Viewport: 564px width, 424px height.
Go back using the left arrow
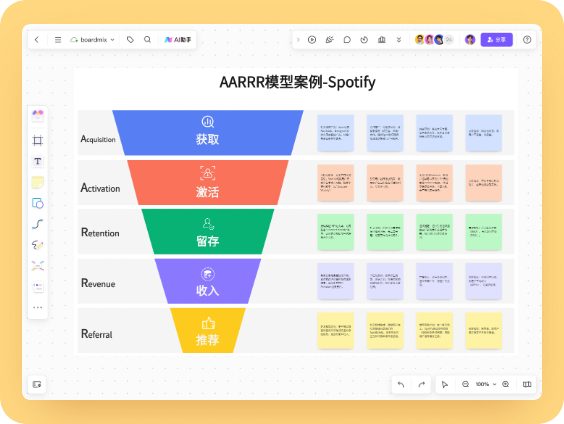tap(37, 40)
